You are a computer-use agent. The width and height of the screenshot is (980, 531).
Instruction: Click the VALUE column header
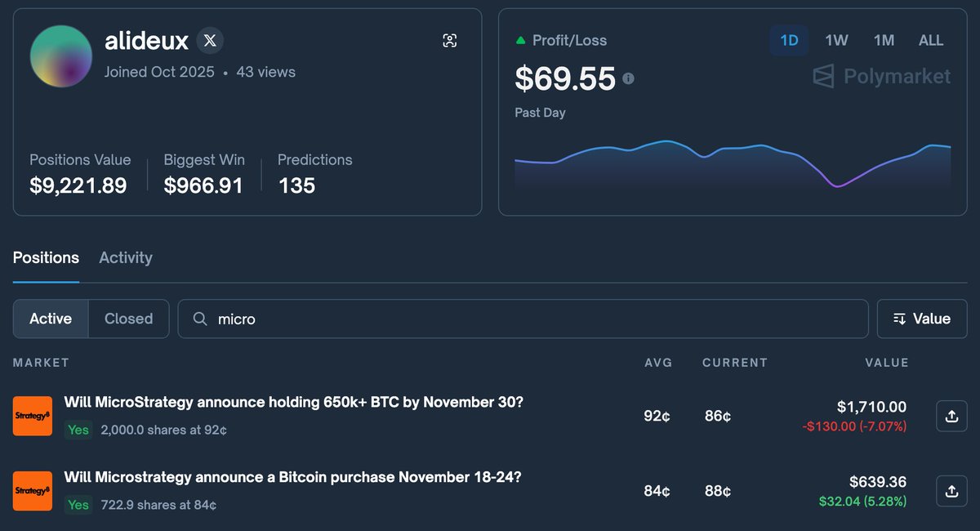coord(888,363)
